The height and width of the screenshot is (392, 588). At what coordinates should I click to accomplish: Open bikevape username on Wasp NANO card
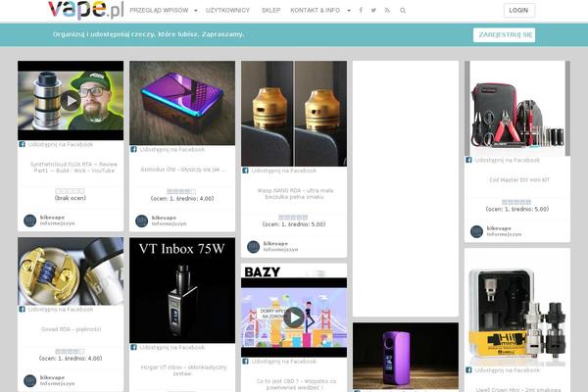pyautogui.click(x=275, y=244)
